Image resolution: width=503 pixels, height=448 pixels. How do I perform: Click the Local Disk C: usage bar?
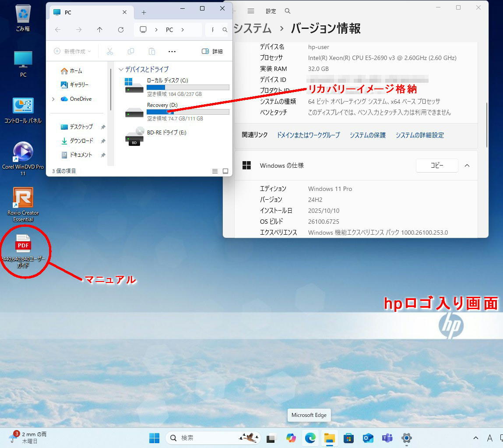click(188, 87)
